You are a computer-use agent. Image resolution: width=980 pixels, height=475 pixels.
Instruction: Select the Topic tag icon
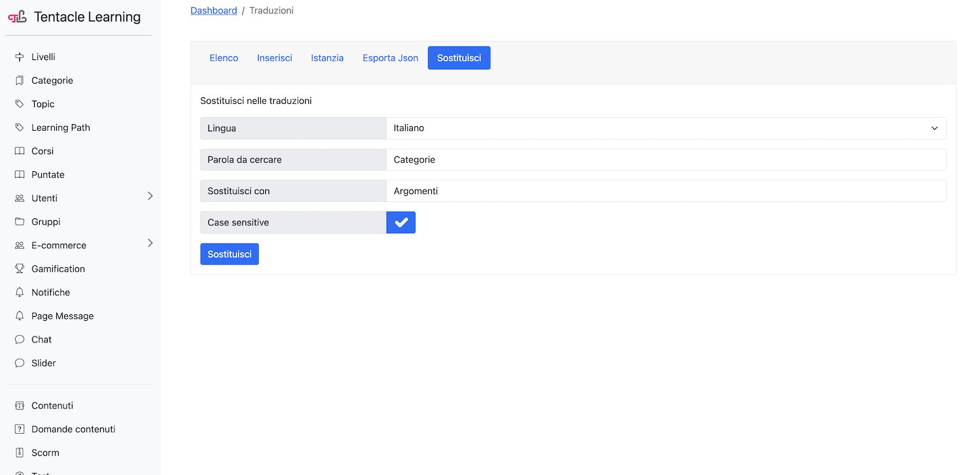point(20,104)
